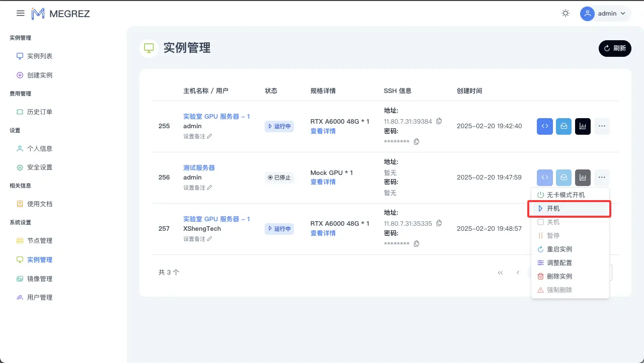This screenshot has width=644, height=363.
Task: Open monitoring chart icon for instance 255
Action: [583, 126]
